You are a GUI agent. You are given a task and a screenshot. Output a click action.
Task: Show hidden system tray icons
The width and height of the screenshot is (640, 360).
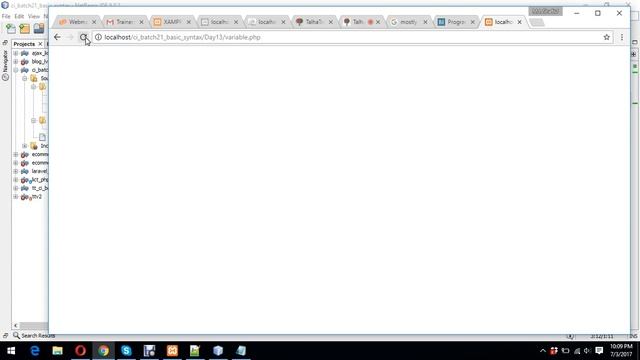click(x=542, y=351)
